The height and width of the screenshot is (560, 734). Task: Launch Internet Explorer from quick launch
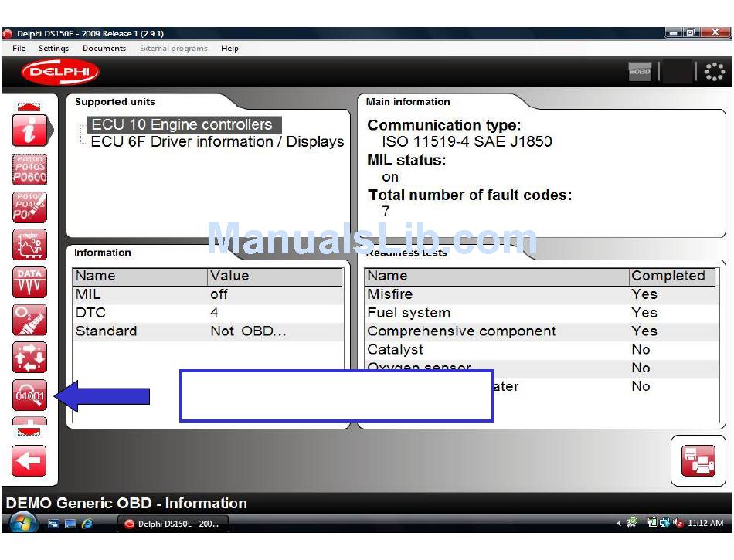[87, 524]
